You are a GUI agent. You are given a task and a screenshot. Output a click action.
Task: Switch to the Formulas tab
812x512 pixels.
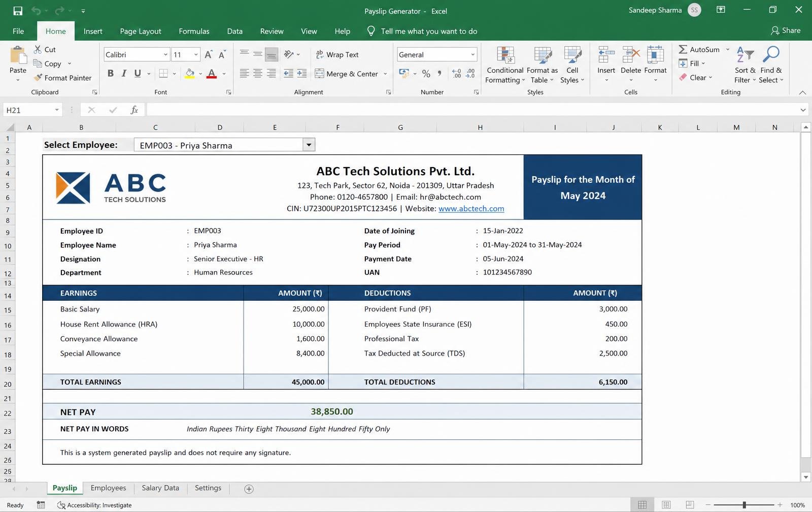tap(194, 31)
